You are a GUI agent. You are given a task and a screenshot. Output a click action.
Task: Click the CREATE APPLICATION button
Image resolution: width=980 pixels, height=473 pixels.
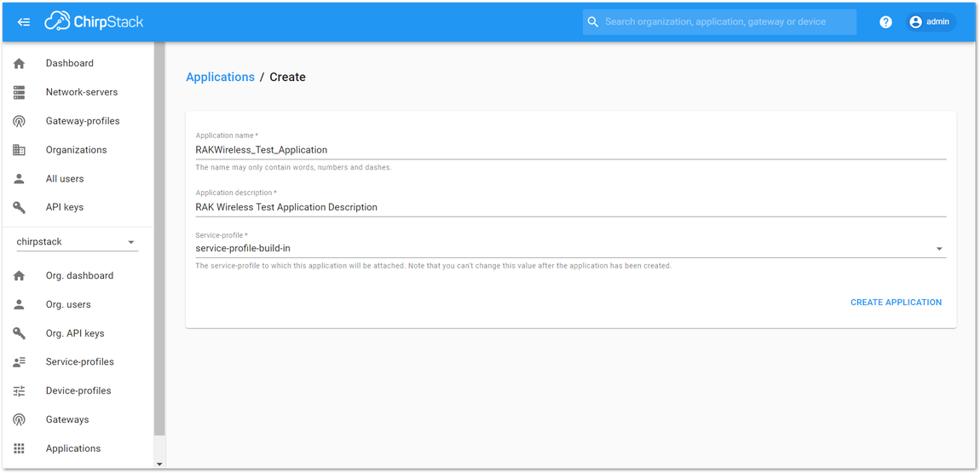[896, 303]
